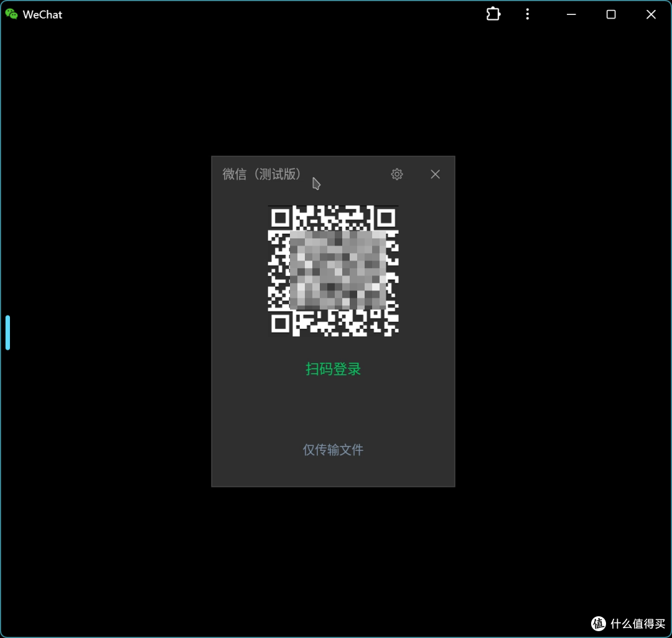The height and width of the screenshot is (638, 672).
Task: Click the WeChat title text
Action: point(42,14)
